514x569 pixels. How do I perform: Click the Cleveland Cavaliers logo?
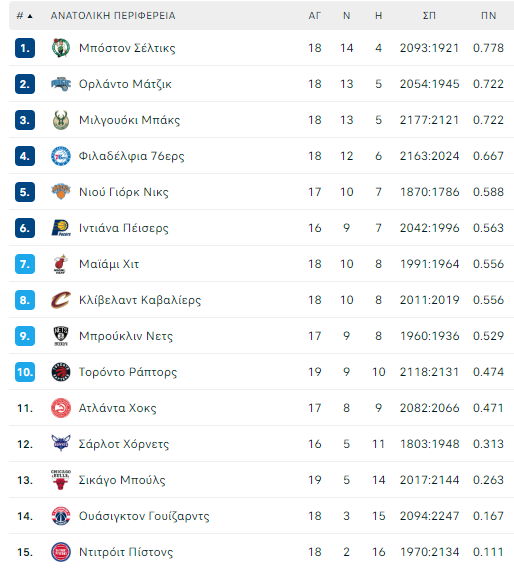(61, 300)
